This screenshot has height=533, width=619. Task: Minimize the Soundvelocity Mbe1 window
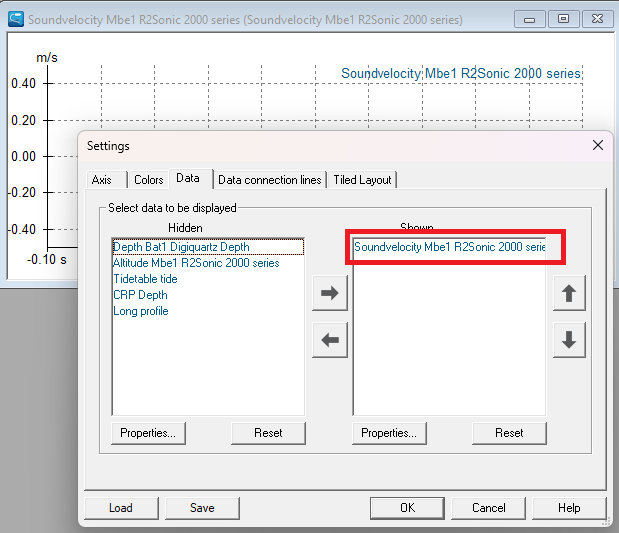click(x=529, y=19)
